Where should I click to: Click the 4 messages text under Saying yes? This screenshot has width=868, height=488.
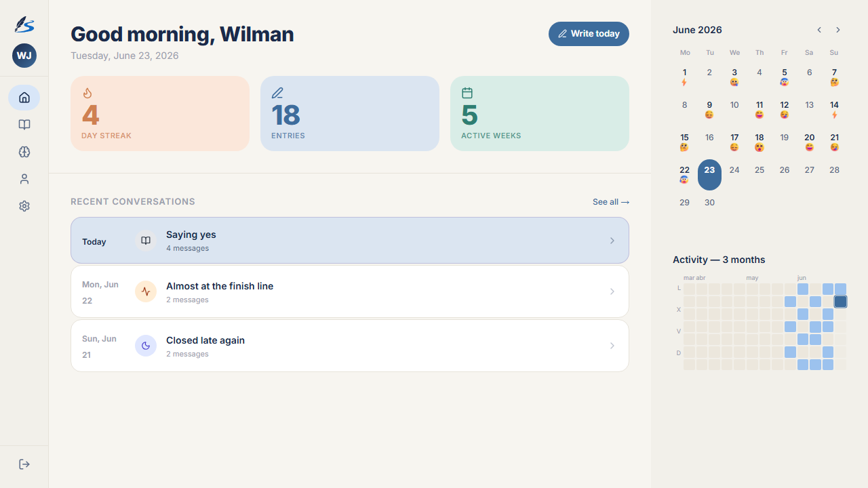point(187,248)
